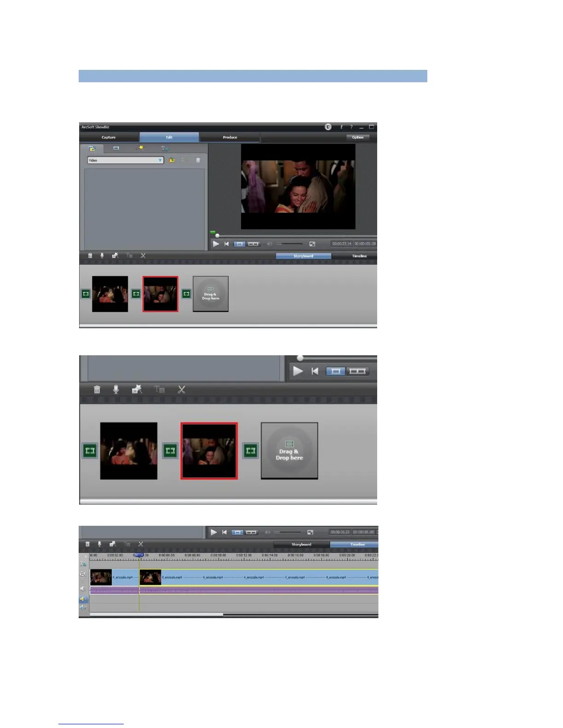This screenshot has height=728, width=563.
Task: Click trash icon in enlarged storyboard screenshot
Action: [97, 389]
